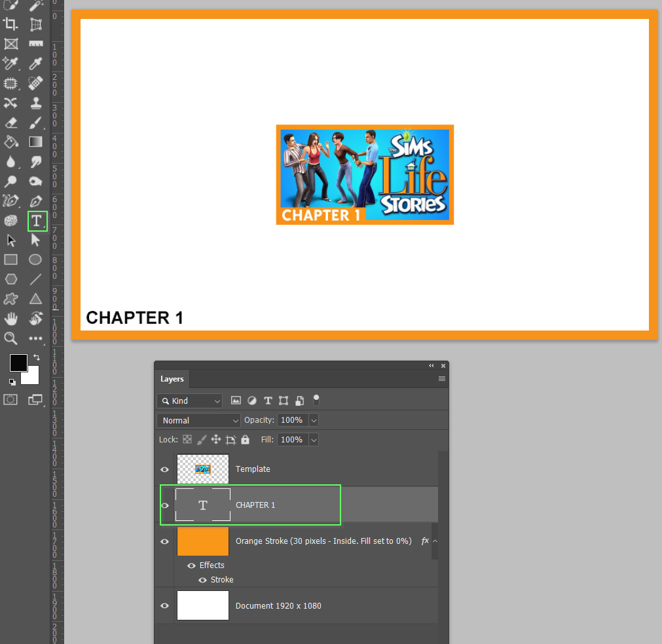Viewport: 662px width, 644px height.
Task: Toggle visibility of the Orange Stroke layer
Action: click(x=164, y=541)
